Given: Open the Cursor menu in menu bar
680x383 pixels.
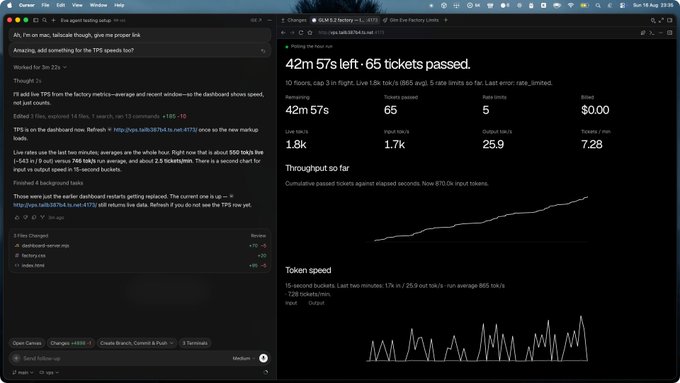Looking at the screenshot, I should tap(26, 5).
